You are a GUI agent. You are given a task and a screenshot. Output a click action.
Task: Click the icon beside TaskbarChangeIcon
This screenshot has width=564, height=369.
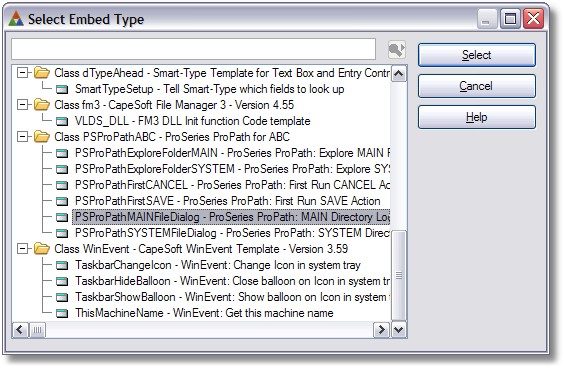62,265
